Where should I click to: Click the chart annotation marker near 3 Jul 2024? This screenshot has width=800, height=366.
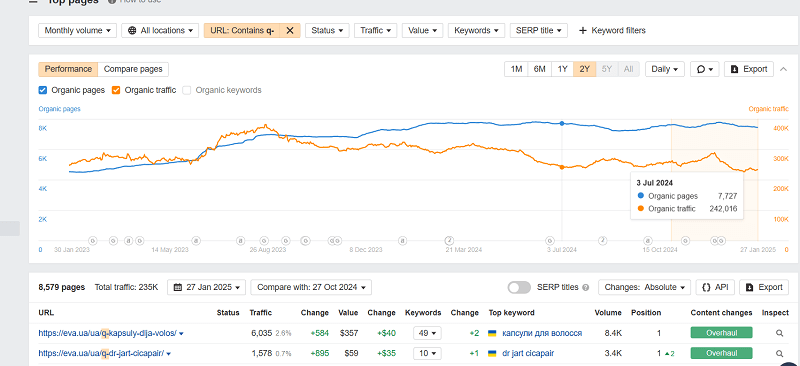point(550,240)
